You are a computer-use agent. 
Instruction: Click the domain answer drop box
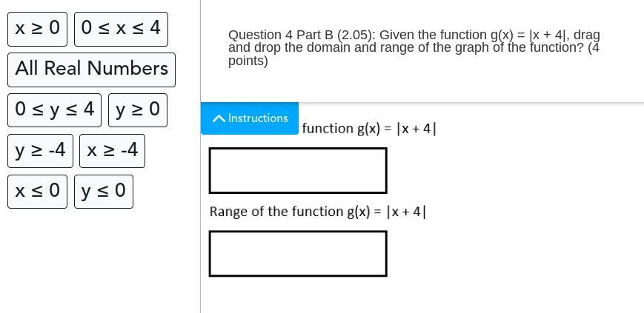(x=298, y=171)
